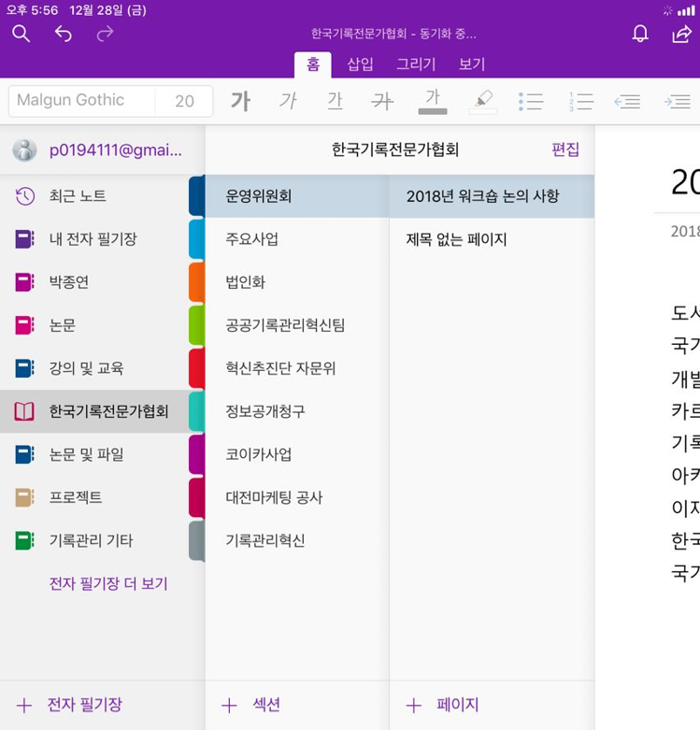
Task: Open the 프로젝트 notebook
Action: [x=94, y=497]
